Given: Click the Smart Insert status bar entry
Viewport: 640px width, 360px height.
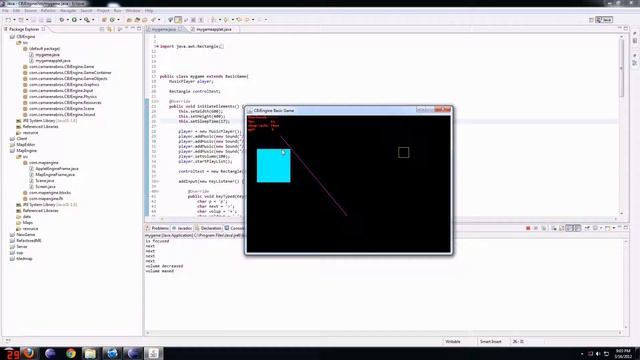Looking at the screenshot, I should click(x=491, y=342).
